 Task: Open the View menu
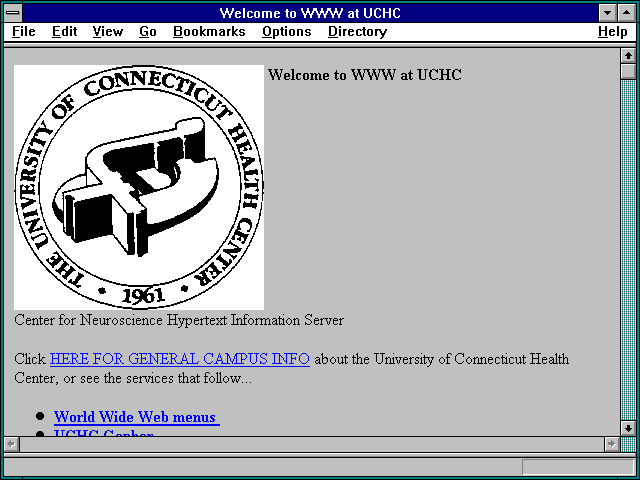[108, 32]
